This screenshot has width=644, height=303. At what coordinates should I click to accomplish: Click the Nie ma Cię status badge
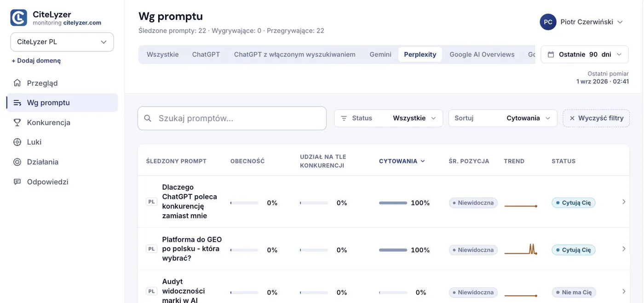click(574, 292)
